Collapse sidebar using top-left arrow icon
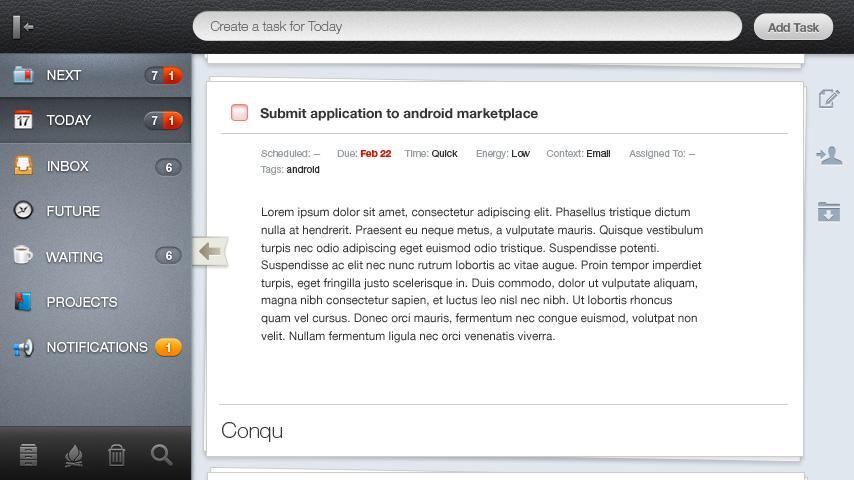The height and width of the screenshot is (480, 854). click(24, 27)
